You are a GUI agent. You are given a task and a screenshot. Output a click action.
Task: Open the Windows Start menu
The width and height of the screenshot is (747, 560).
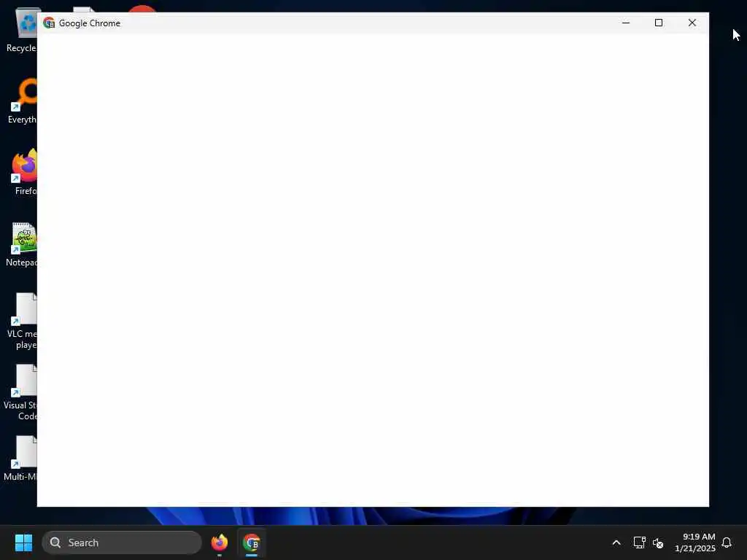(23, 542)
